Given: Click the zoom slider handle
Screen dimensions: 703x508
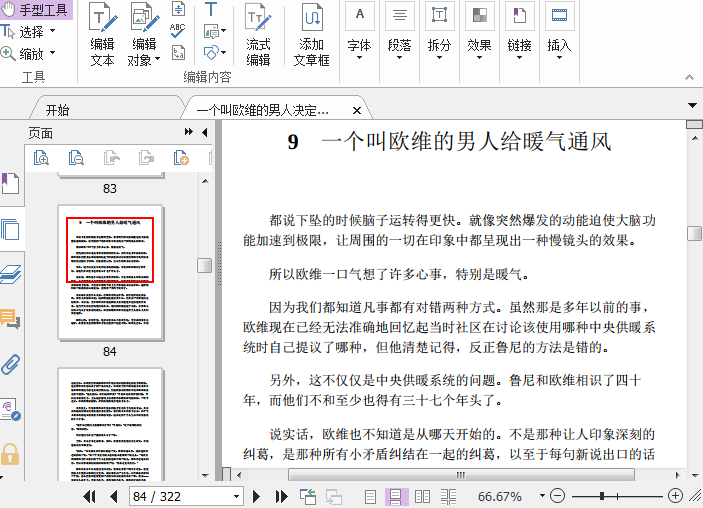Looking at the screenshot, I should tap(601, 496).
